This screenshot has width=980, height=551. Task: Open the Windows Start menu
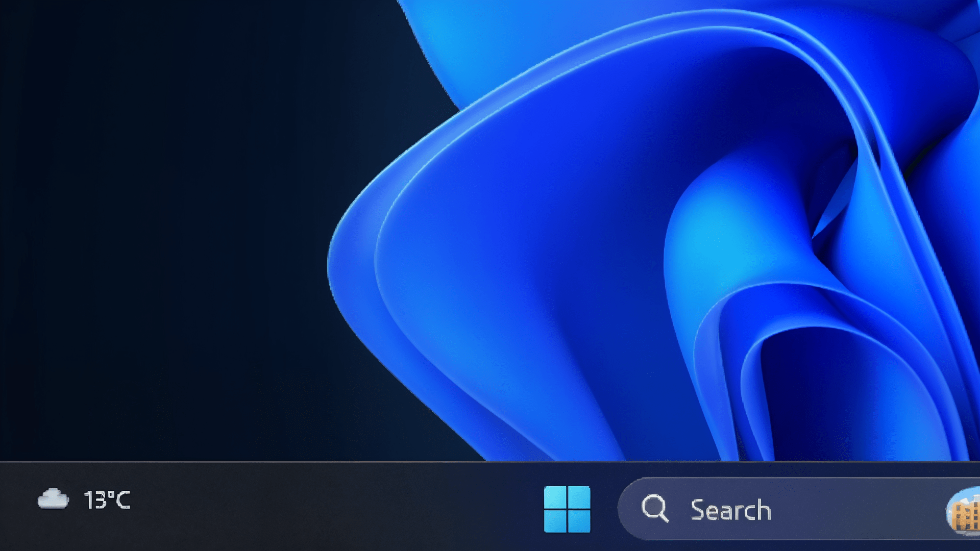(x=567, y=509)
